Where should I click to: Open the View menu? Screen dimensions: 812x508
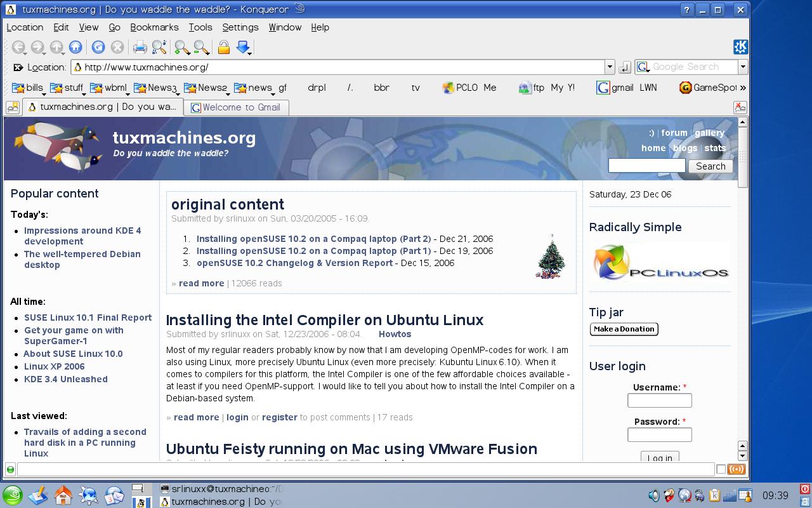point(89,27)
